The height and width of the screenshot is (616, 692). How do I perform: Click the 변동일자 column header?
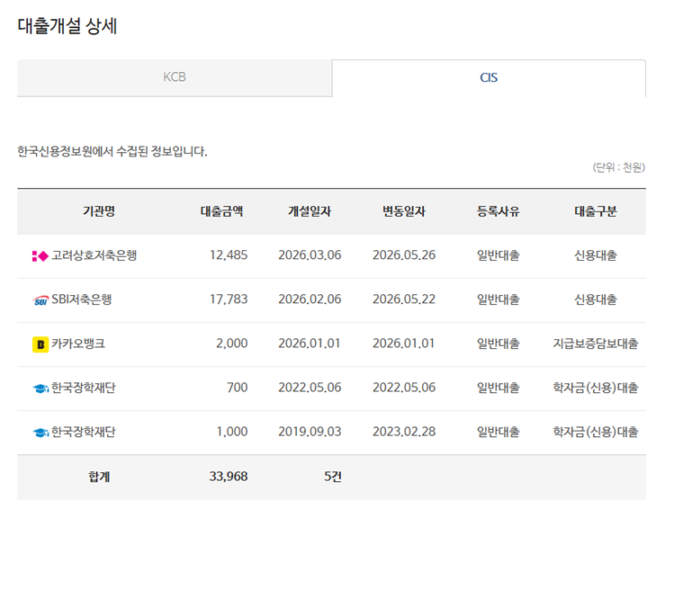coord(404,211)
